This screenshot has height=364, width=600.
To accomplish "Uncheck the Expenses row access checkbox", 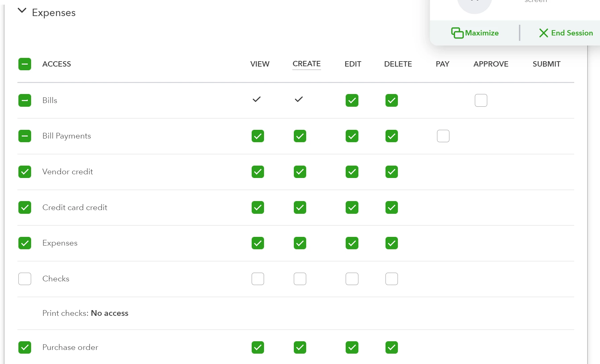I will pos(25,243).
